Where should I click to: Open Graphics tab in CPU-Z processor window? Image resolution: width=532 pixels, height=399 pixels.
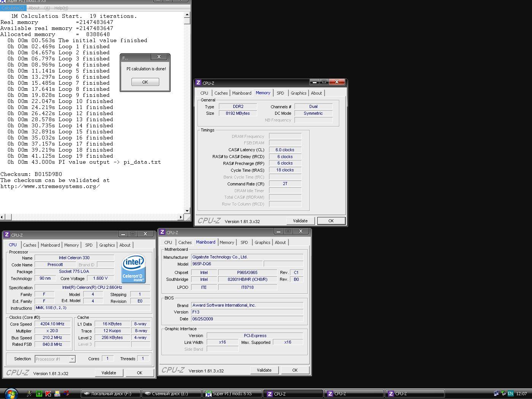[x=107, y=245]
